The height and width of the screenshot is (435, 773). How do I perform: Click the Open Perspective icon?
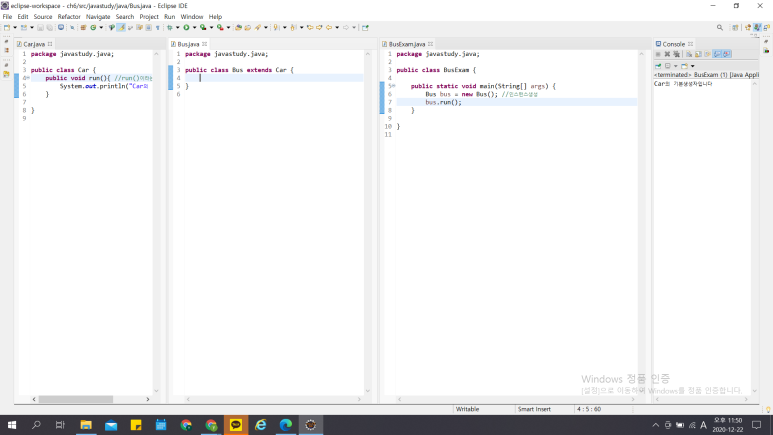[735, 28]
